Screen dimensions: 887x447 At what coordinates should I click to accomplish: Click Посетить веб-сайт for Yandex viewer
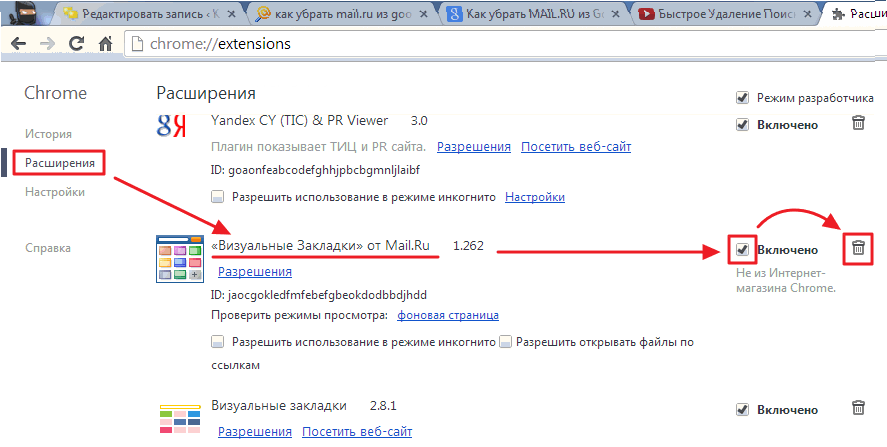click(x=576, y=147)
